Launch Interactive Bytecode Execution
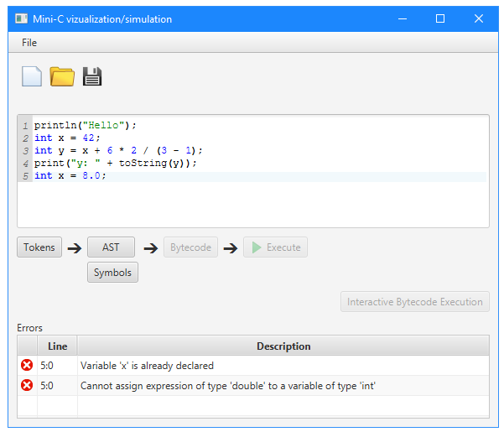The image size is (504, 432). 415,301
